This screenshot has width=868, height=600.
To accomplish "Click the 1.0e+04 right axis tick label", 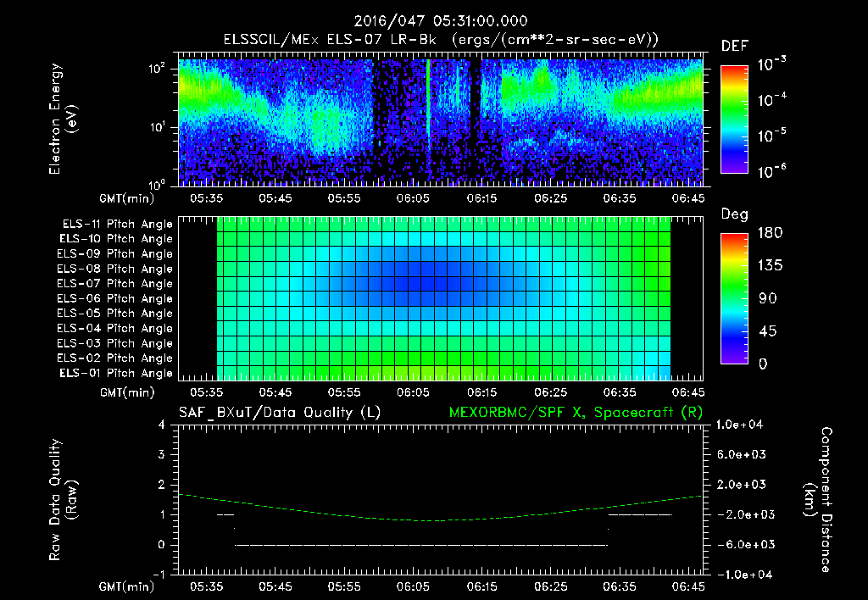I will pyautogui.click(x=739, y=425).
